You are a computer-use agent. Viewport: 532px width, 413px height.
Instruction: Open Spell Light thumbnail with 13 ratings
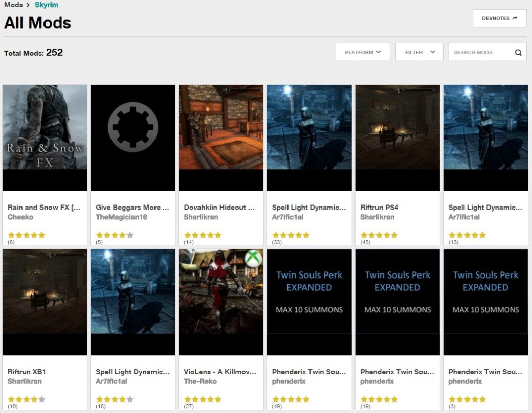(x=485, y=137)
